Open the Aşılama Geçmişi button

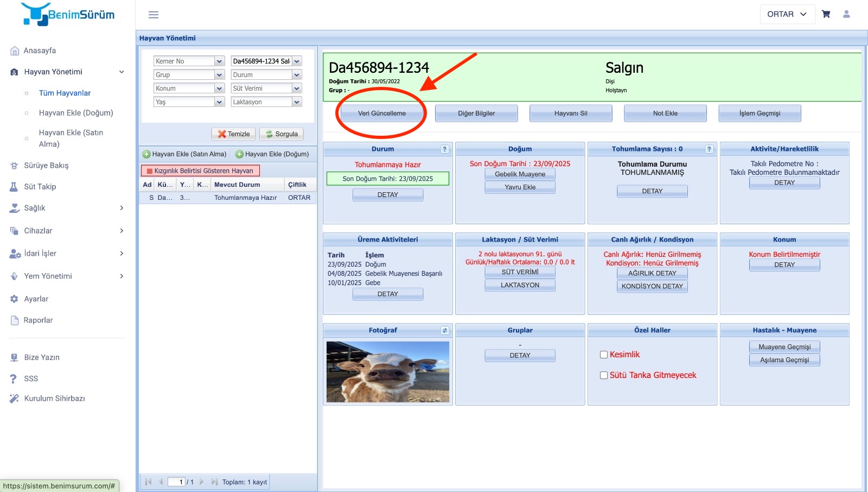(784, 360)
